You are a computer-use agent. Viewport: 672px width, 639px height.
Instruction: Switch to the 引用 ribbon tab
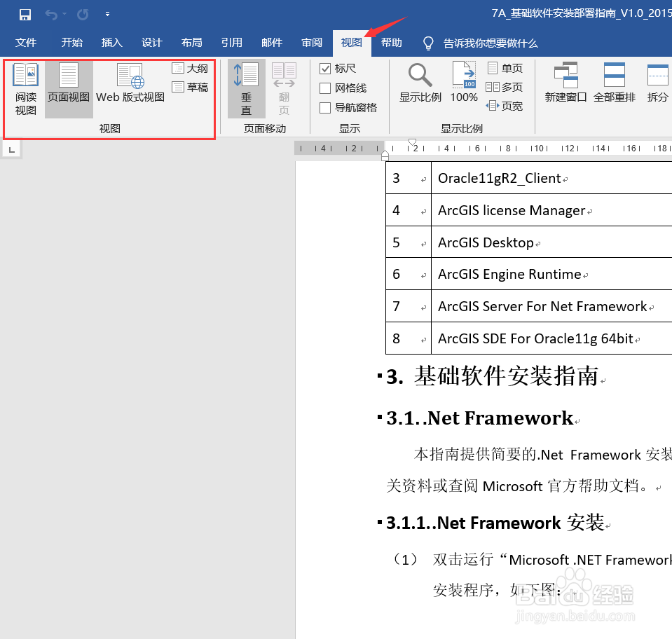coord(231,43)
